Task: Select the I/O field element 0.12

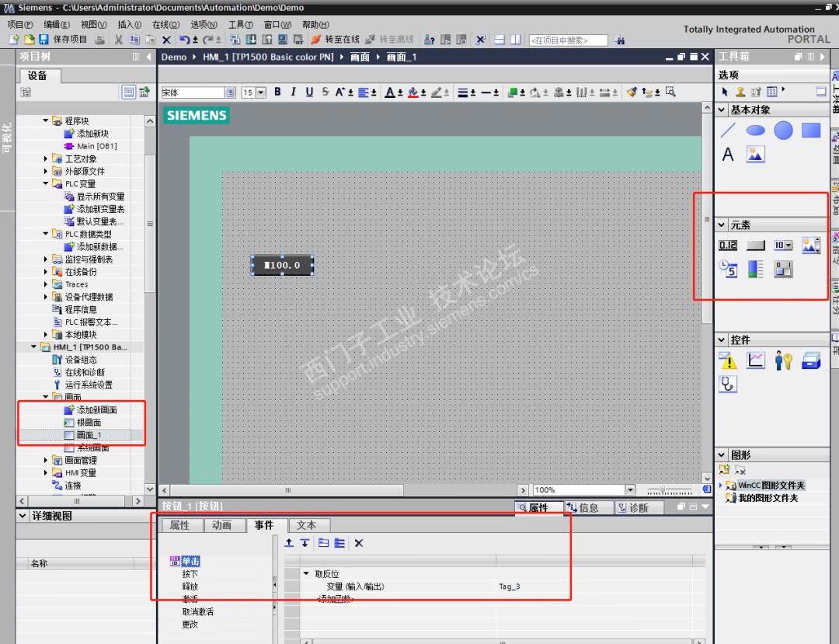Action: click(728, 245)
